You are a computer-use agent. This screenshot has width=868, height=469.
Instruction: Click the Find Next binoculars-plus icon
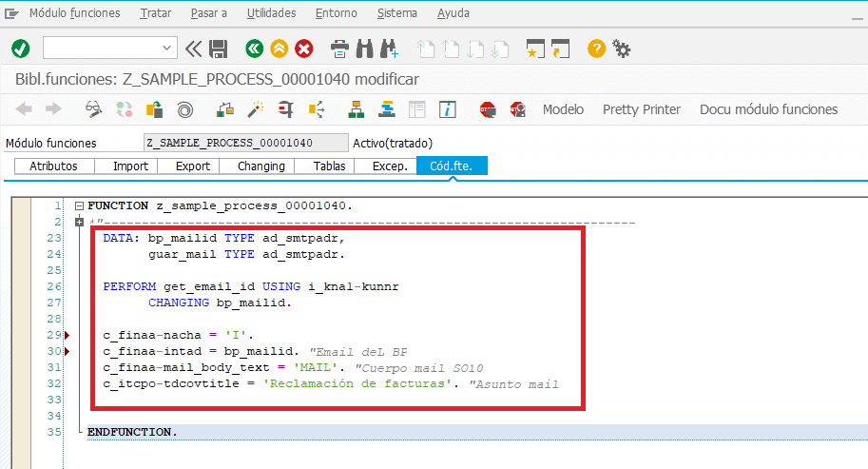pyautogui.click(x=389, y=49)
